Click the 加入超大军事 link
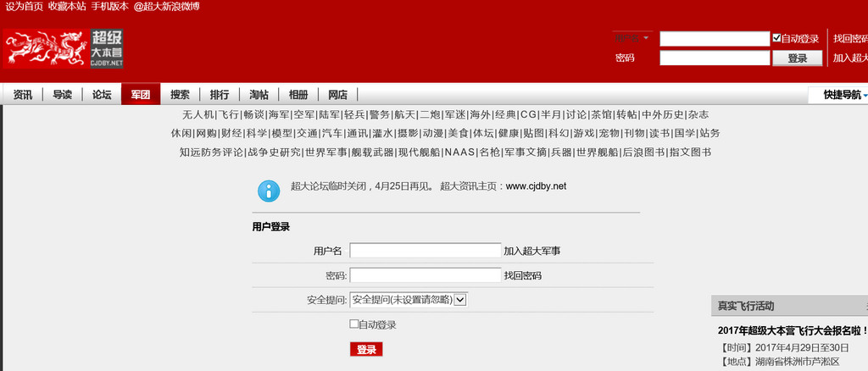868x371 pixels. 532,251
